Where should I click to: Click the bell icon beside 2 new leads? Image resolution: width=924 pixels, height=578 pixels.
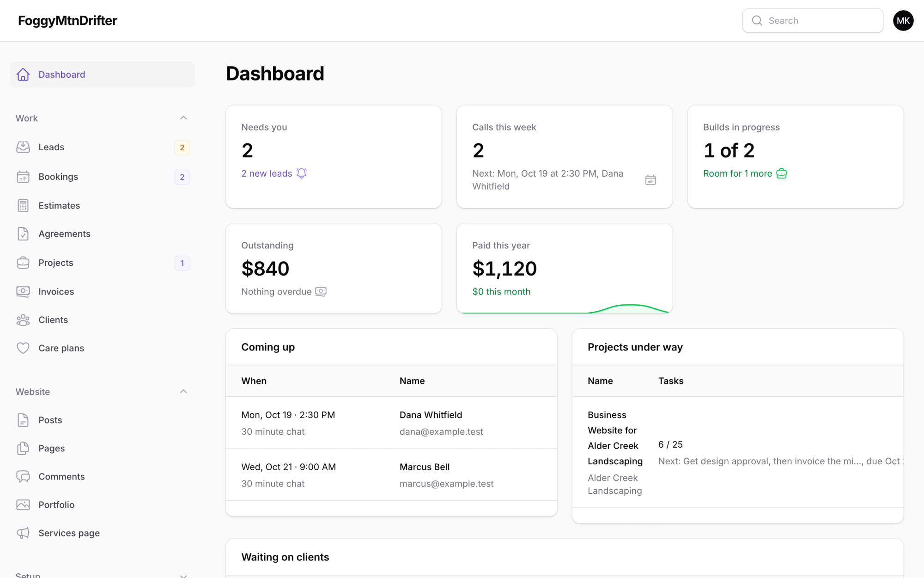point(302,173)
